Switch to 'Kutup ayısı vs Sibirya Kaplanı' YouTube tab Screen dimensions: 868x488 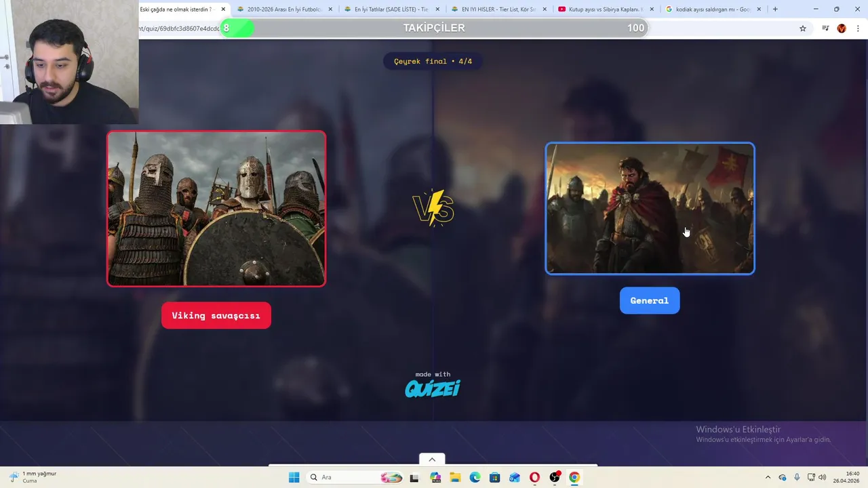pos(606,9)
